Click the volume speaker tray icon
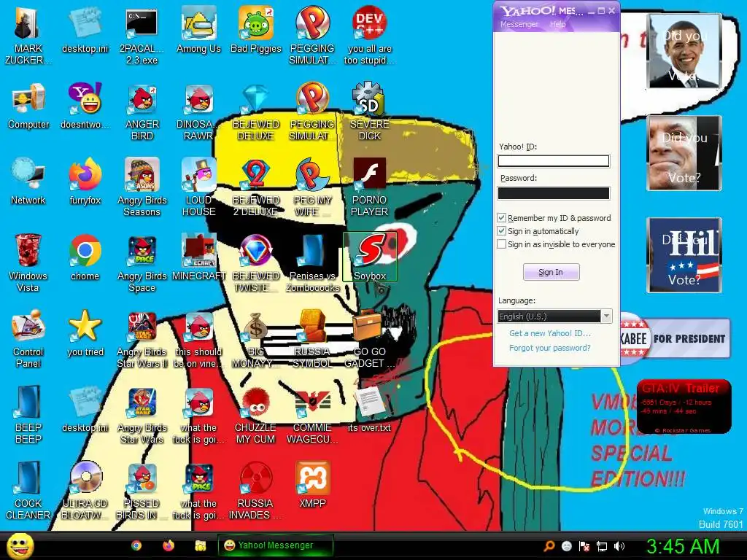 click(x=619, y=546)
